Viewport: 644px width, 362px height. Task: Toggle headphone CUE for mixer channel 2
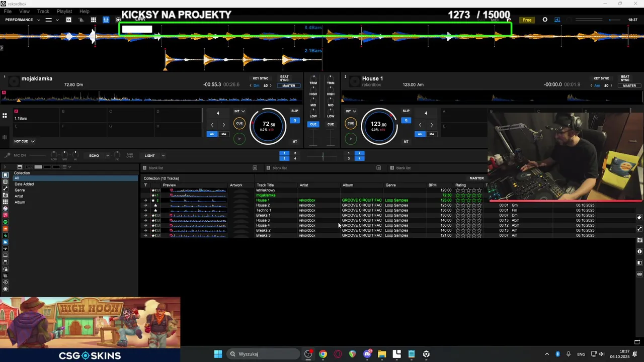331,124
